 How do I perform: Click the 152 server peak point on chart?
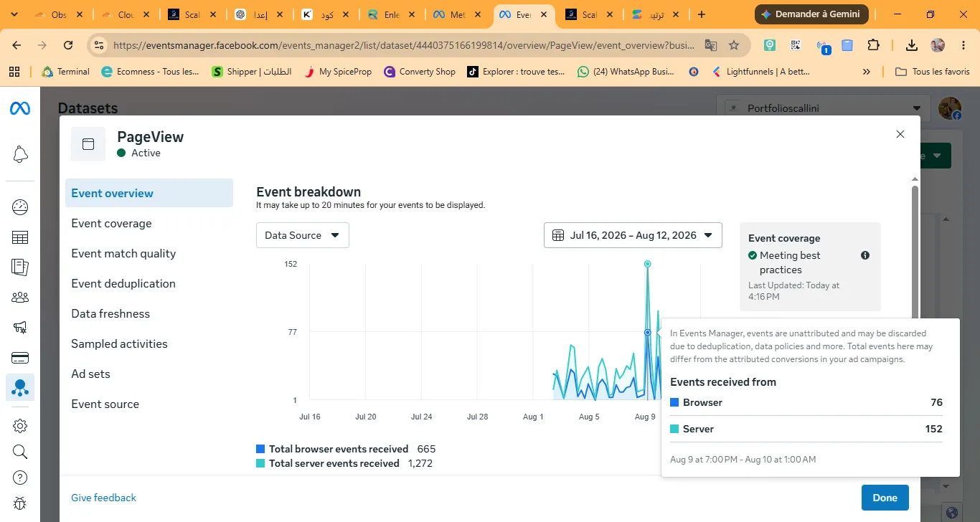(648, 264)
